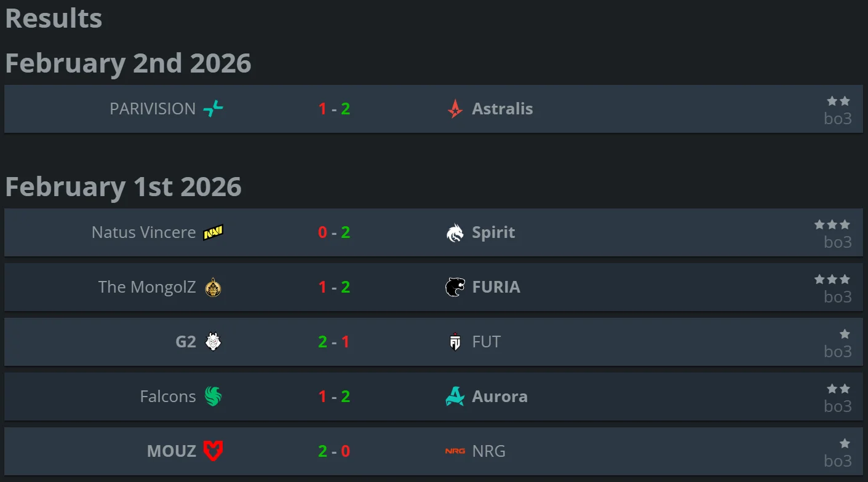868x482 pixels.
Task: Click The MongolZ team logo
Action: tap(213, 287)
